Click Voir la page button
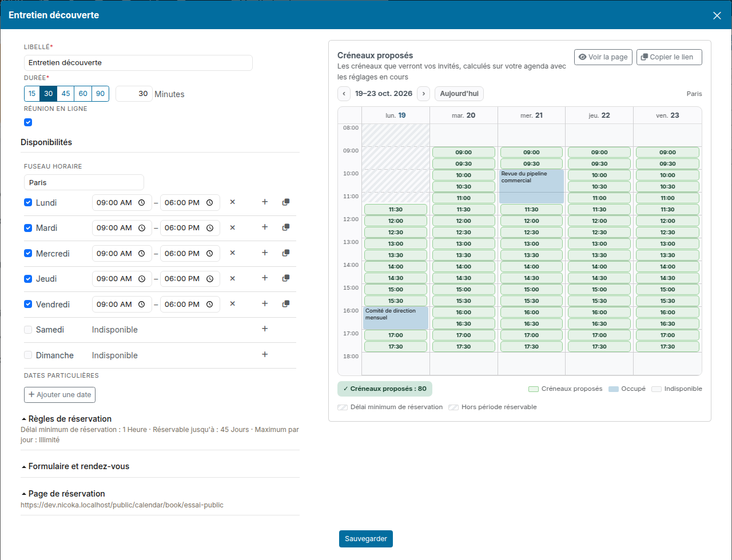The height and width of the screenshot is (560, 732). (x=603, y=57)
